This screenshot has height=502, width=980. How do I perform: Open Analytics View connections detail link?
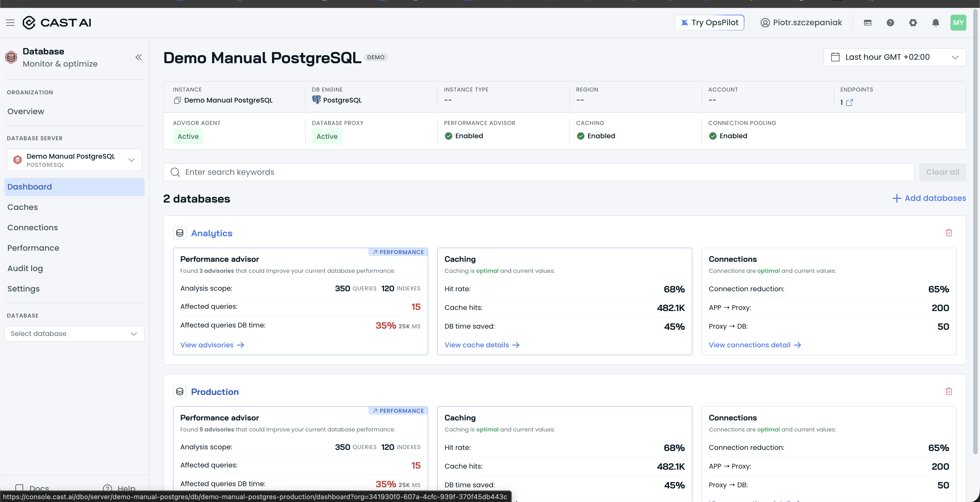pyautogui.click(x=755, y=345)
